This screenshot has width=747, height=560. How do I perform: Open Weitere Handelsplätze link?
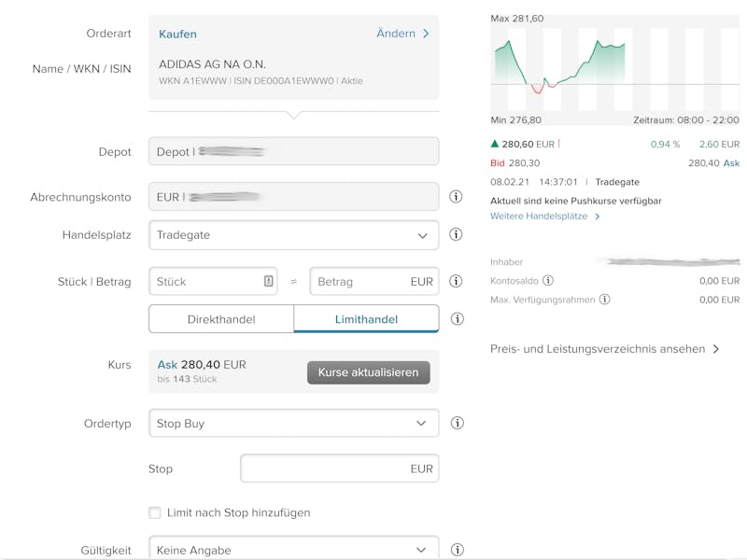[x=539, y=217]
